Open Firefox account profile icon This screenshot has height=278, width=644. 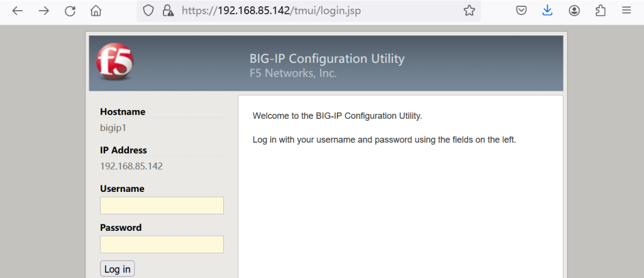tap(574, 11)
